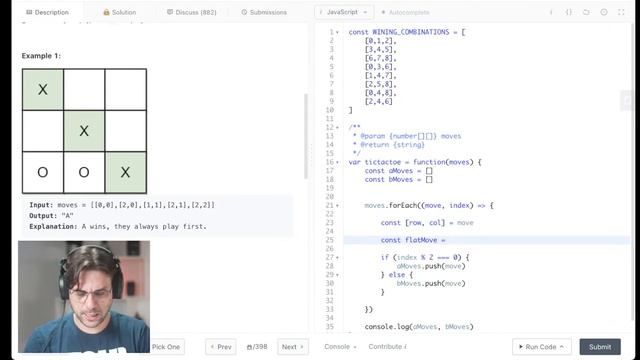The width and height of the screenshot is (640, 360).
Task: Click line 9 [2,4,6] entry
Action: tap(378, 101)
